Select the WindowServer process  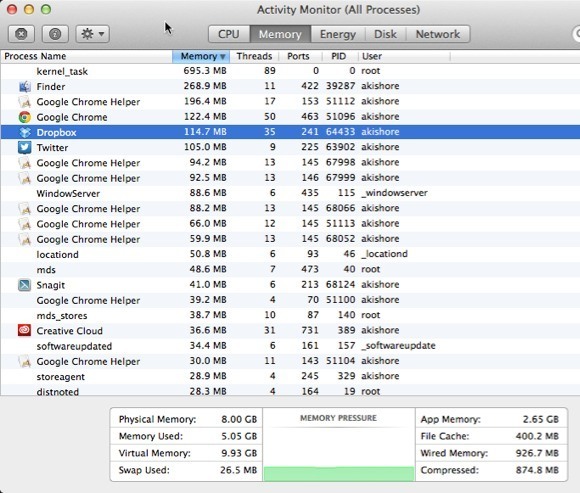[x=290, y=193]
